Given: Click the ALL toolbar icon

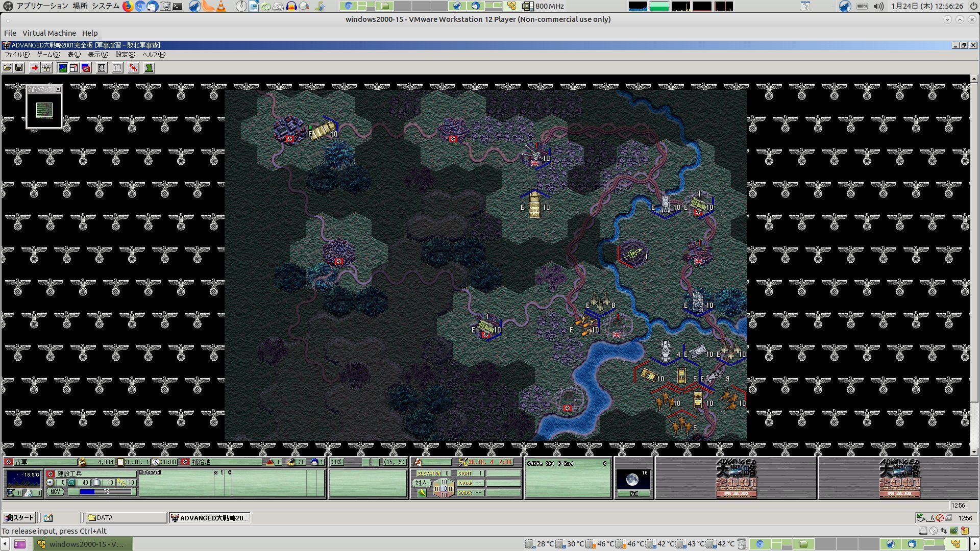Looking at the screenshot, I should pos(117,68).
